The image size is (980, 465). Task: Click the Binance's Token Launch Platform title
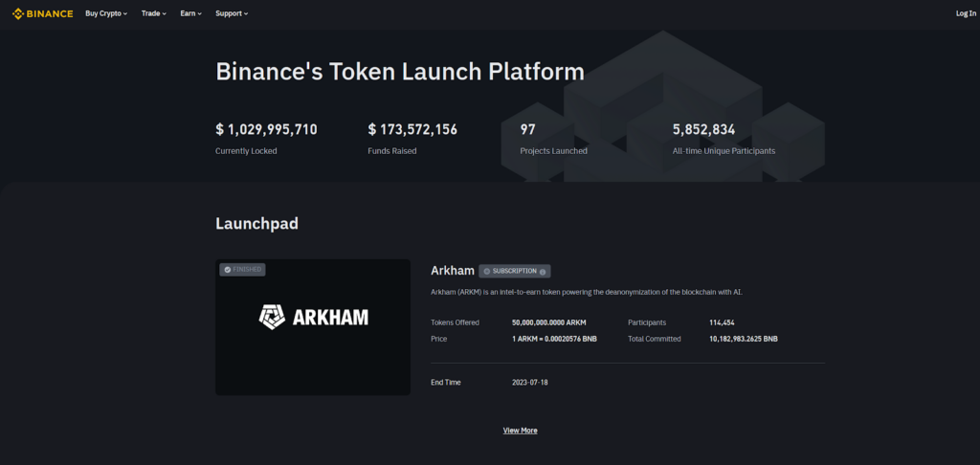(x=400, y=72)
